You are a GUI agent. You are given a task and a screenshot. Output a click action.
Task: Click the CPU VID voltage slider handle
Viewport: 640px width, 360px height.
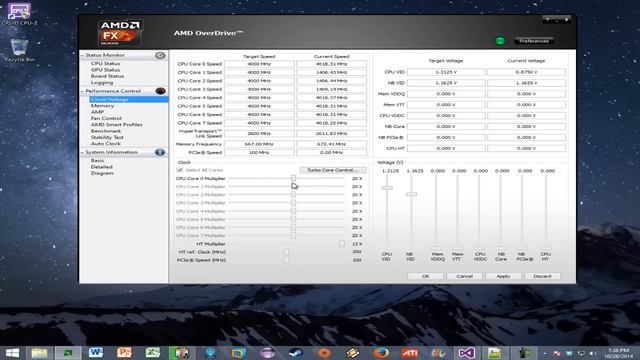387,188
